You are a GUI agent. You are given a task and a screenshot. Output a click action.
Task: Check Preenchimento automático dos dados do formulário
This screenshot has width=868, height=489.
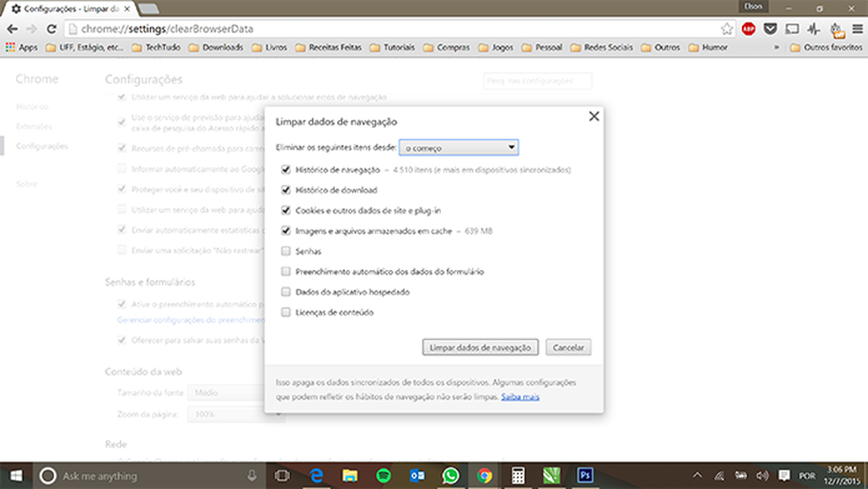286,271
